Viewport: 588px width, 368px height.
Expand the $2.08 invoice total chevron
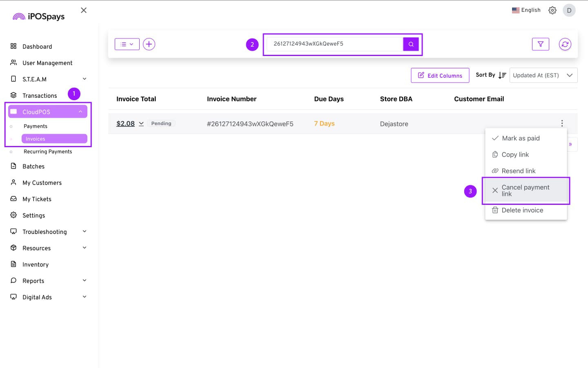pyautogui.click(x=141, y=123)
